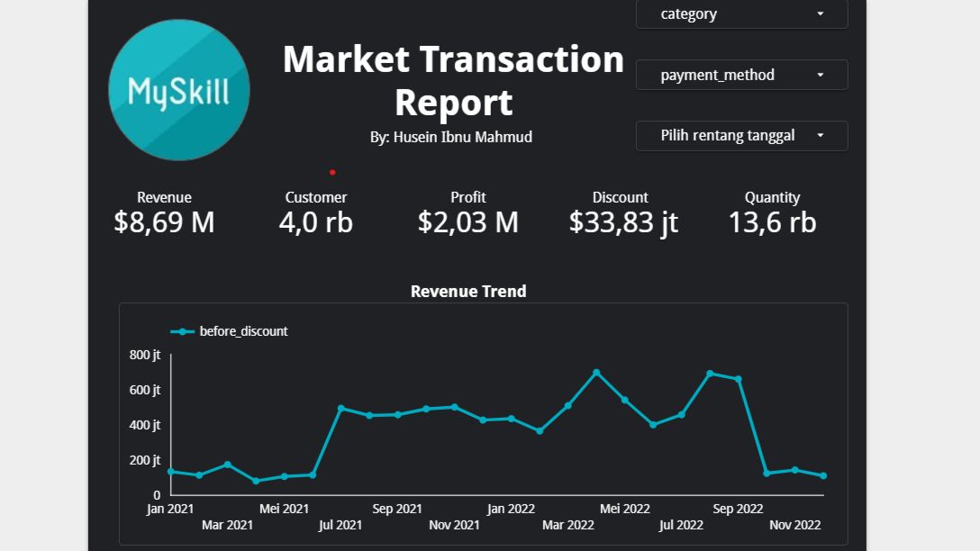Click the MySkill circular logo

179,90
